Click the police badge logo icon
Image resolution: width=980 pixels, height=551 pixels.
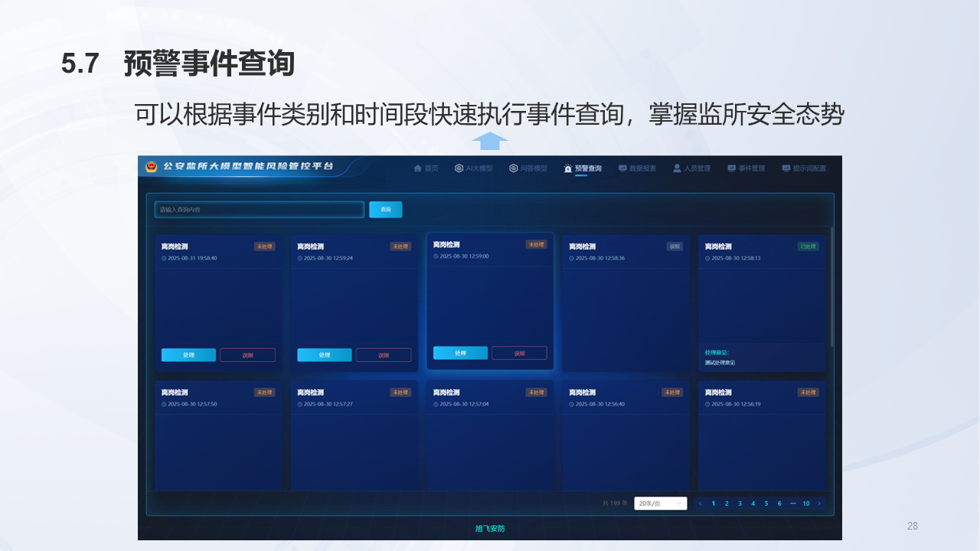coord(152,167)
